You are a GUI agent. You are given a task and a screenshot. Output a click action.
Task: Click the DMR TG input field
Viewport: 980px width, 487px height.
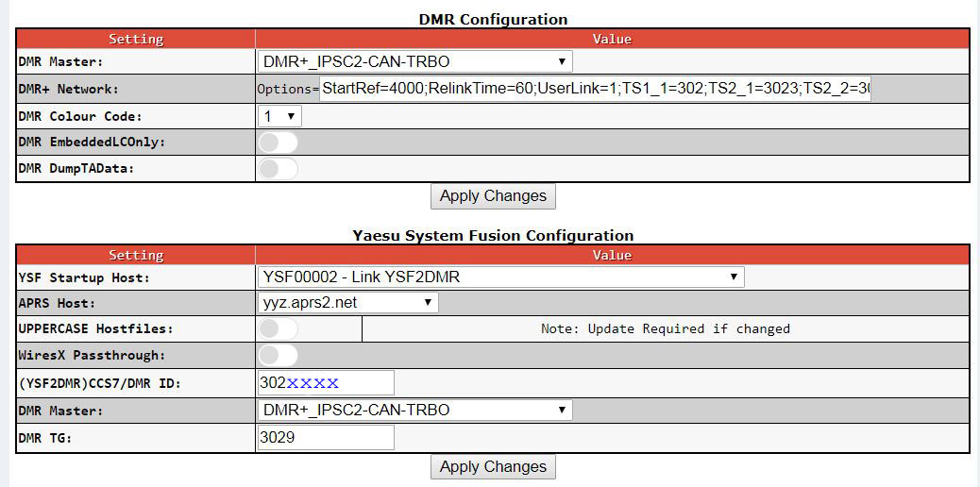(x=326, y=438)
